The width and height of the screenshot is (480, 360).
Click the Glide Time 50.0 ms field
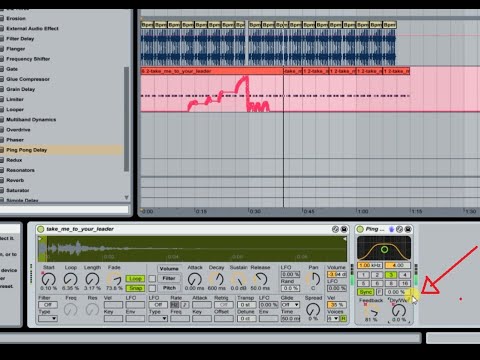pyautogui.click(x=290, y=319)
